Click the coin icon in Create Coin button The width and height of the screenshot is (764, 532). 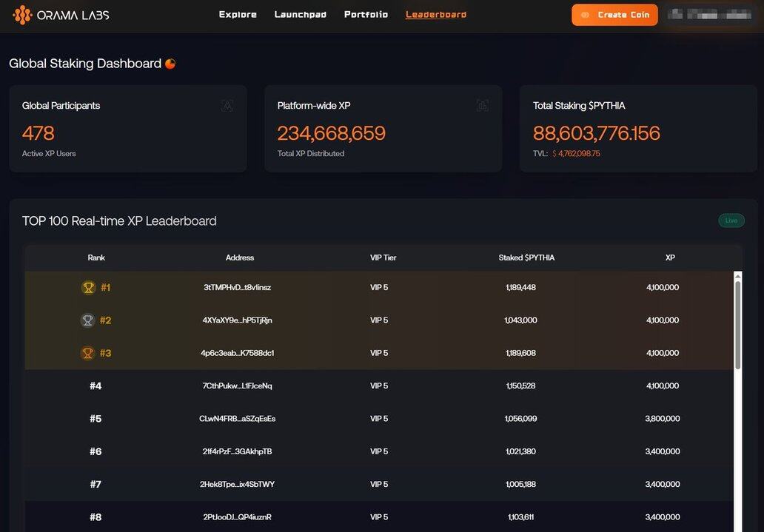pyautogui.click(x=586, y=15)
